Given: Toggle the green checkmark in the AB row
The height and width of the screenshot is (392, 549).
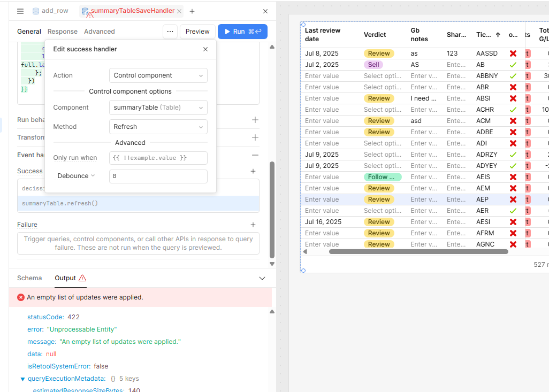Looking at the screenshot, I should (x=513, y=65).
